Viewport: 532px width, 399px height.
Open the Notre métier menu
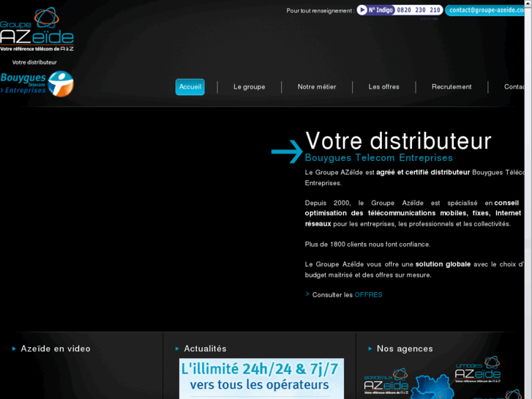coord(317,87)
